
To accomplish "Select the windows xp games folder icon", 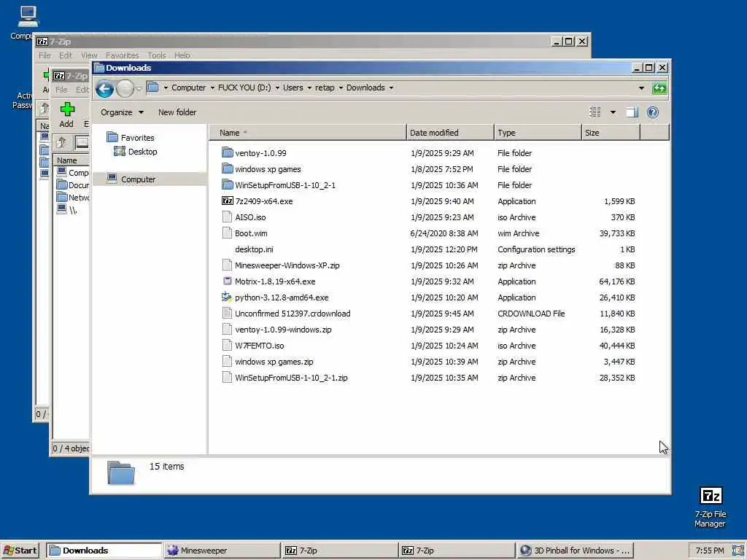I will click(x=228, y=168).
